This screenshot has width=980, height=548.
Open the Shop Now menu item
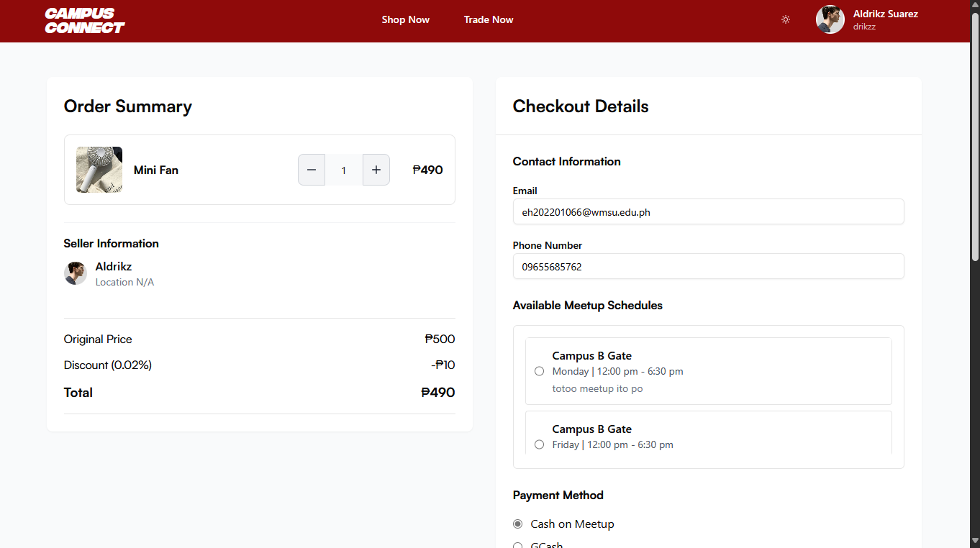click(x=405, y=19)
